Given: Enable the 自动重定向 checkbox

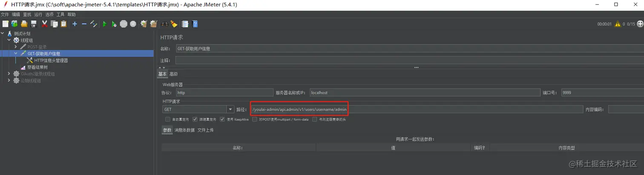Looking at the screenshot, I should pos(168,119).
